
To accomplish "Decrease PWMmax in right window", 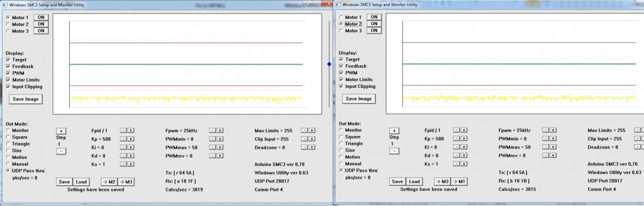I will [x=546, y=147].
